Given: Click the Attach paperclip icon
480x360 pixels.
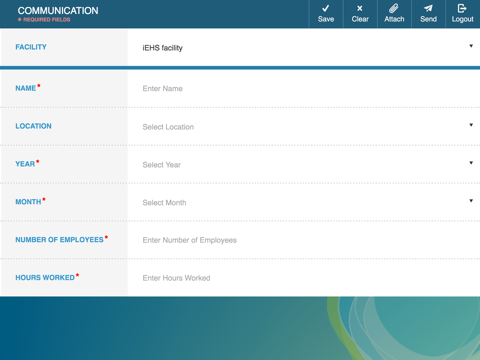Looking at the screenshot, I should pos(394,8).
